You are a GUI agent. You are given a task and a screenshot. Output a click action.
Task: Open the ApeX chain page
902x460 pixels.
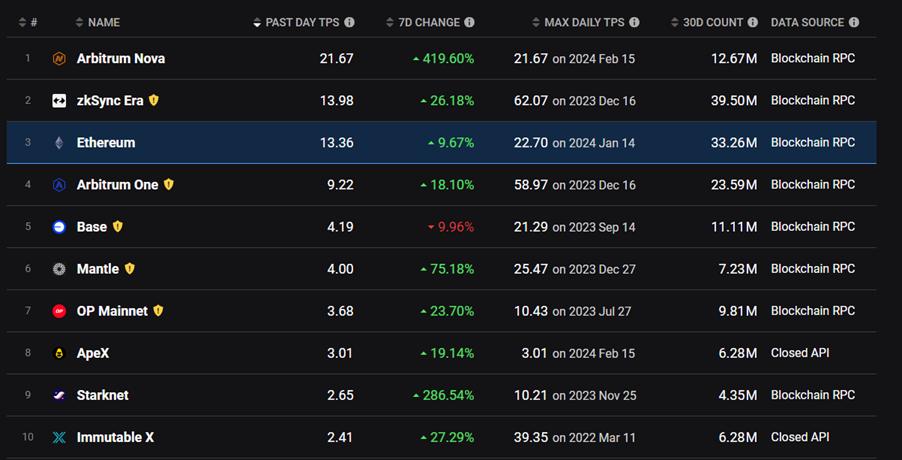[93, 353]
